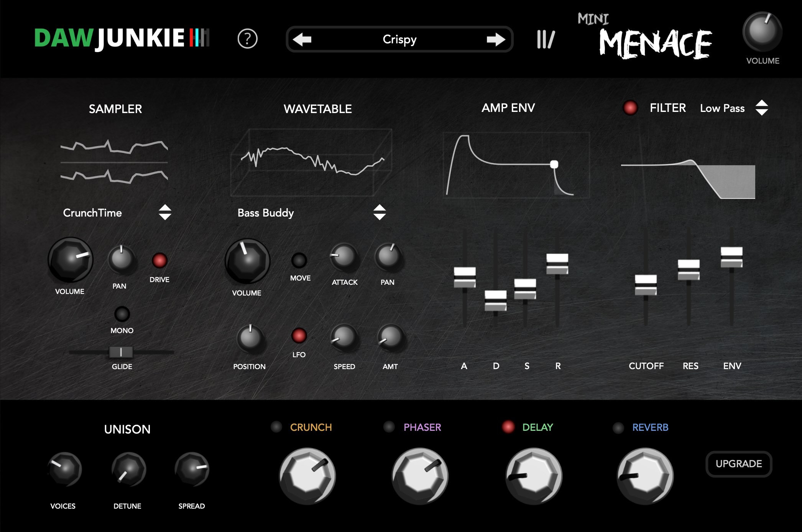This screenshot has height=532, width=802.
Task: Click the DAW Junkie logo
Action: click(x=122, y=38)
